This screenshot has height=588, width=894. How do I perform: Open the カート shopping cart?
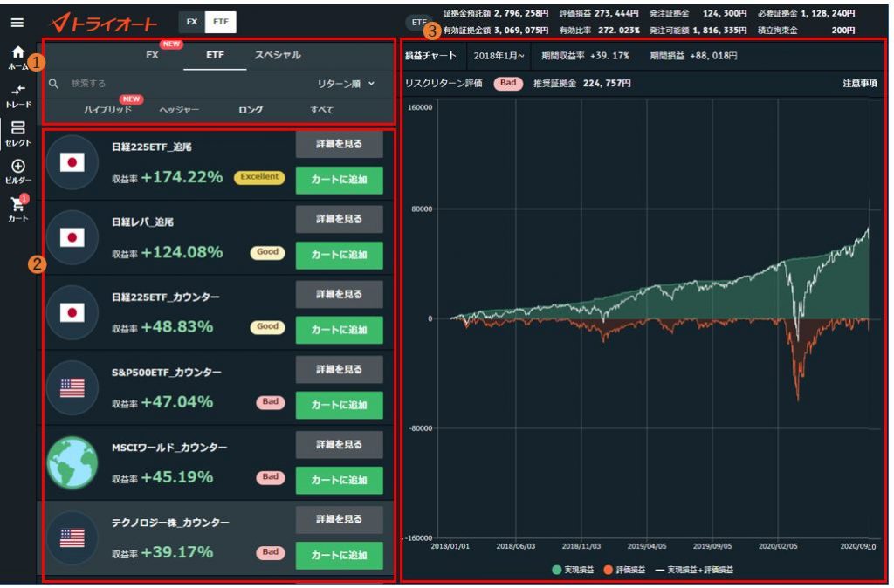pos(17,209)
